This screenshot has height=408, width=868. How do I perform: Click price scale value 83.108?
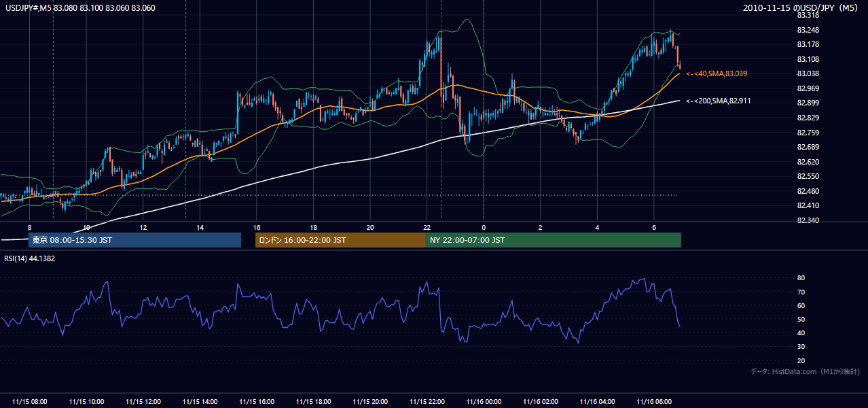pos(808,59)
